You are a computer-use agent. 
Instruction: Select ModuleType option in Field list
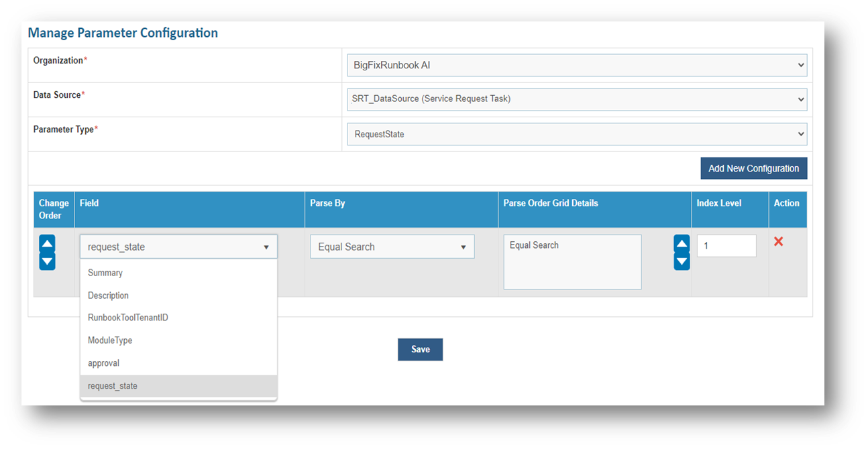coord(110,340)
